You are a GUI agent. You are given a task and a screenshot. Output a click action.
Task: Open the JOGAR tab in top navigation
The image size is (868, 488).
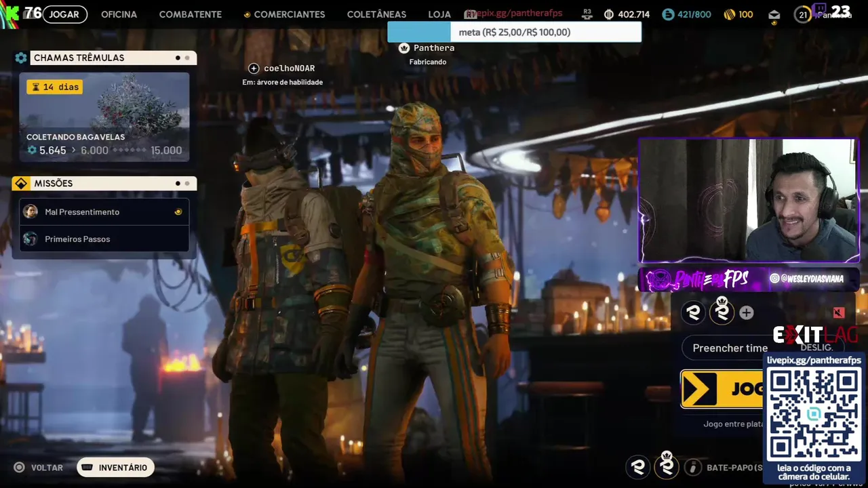(x=65, y=14)
